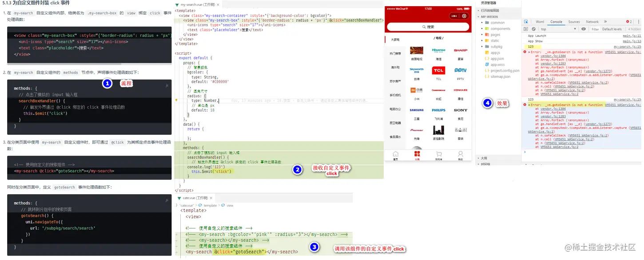Open the KONKA 康佳 brand logo
The height and width of the screenshot is (260, 644).
coord(461,90)
